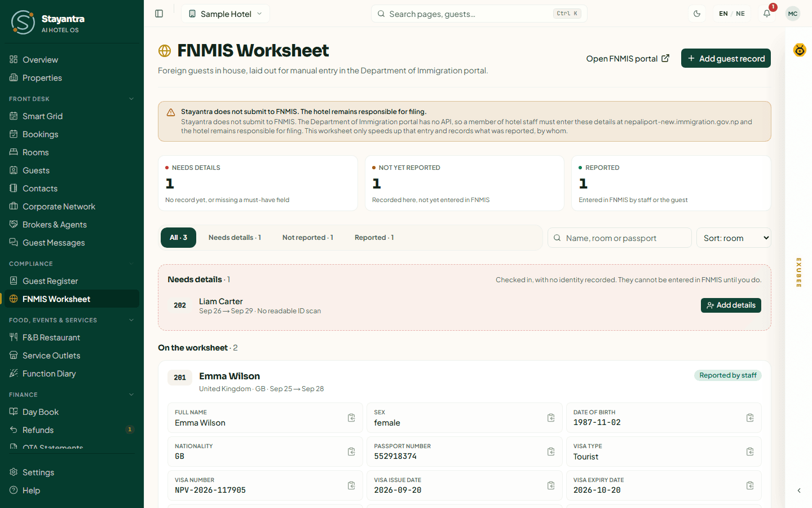
Task: Select the Not reported · 1 tab
Action: (308, 238)
